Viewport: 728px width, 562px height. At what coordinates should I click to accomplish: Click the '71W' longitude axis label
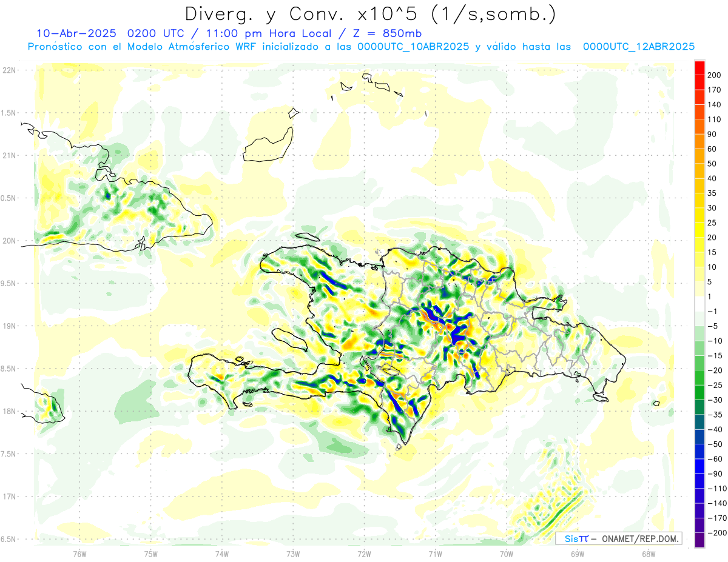click(x=435, y=554)
